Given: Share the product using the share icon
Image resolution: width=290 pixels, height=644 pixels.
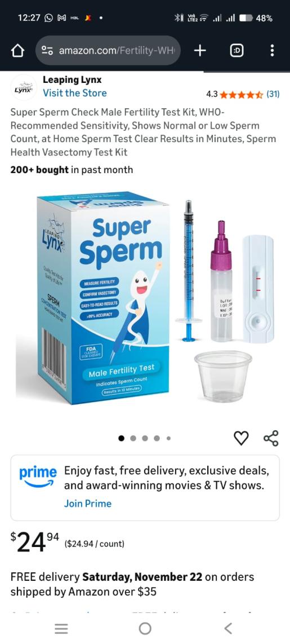Looking at the screenshot, I should 271,438.
